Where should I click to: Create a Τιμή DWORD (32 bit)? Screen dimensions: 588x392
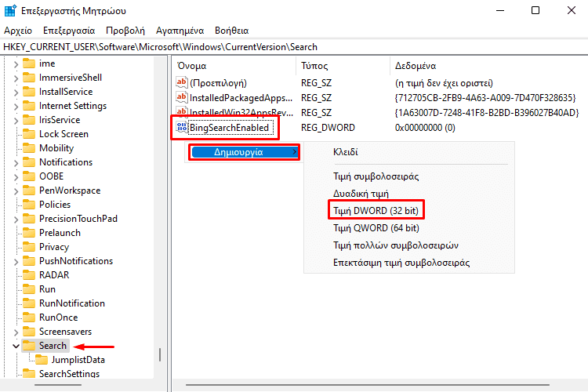376,210
